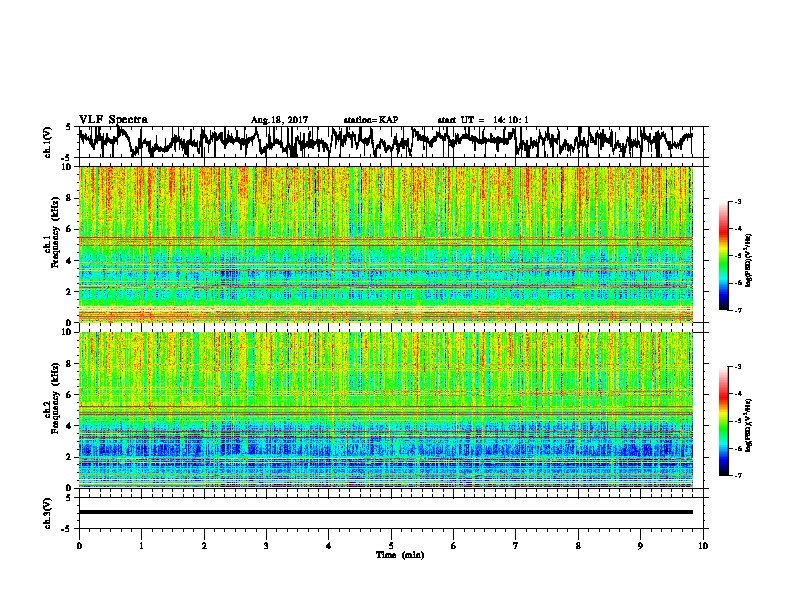Click the ch.1 color bar log(PSD) label

tap(748, 261)
